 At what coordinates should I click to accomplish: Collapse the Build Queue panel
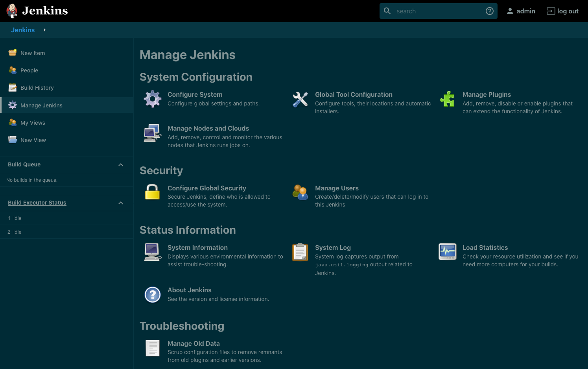[x=121, y=165]
